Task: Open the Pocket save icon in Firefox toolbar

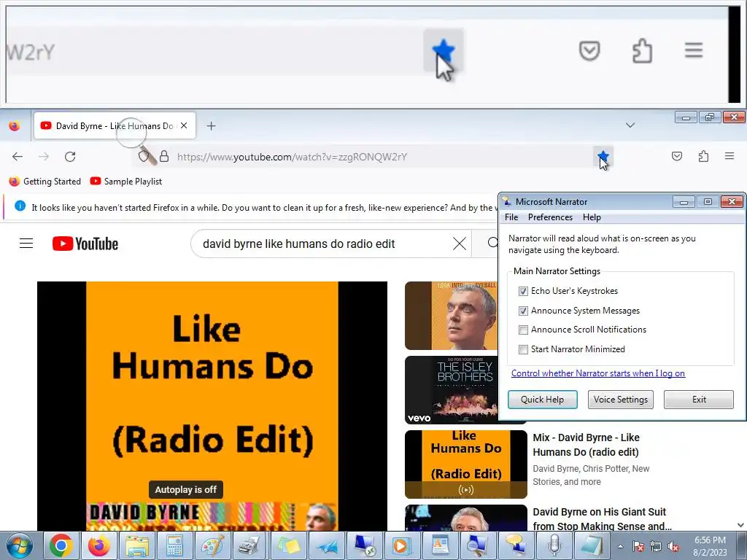Action: [x=676, y=156]
